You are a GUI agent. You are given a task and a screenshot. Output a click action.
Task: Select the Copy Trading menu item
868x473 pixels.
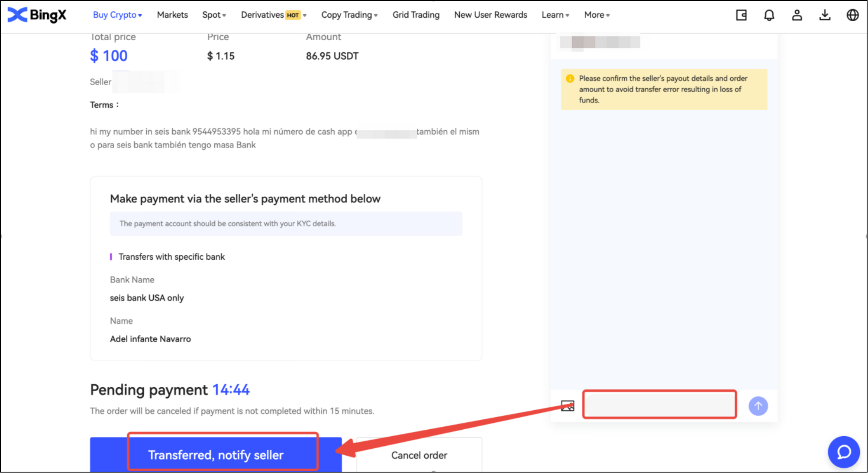[348, 15]
